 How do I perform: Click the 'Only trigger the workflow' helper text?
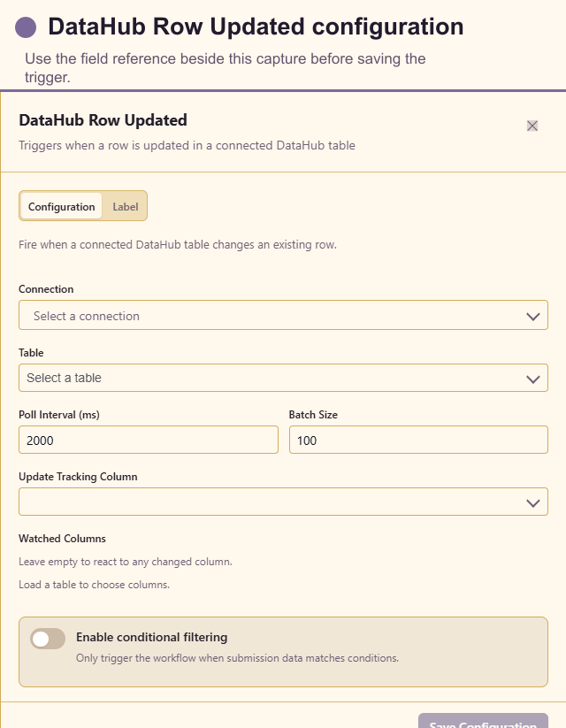(x=237, y=658)
